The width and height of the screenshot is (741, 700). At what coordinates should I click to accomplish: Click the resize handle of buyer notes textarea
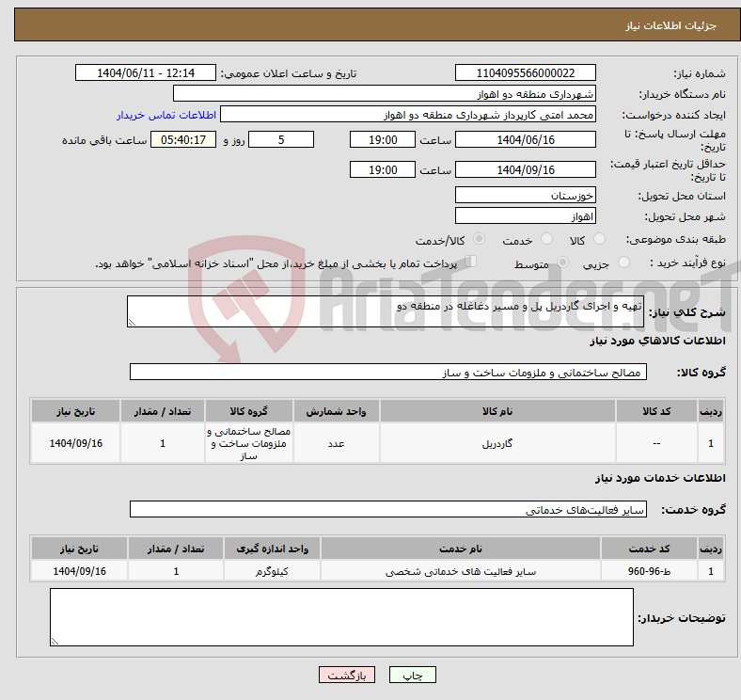(x=55, y=642)
